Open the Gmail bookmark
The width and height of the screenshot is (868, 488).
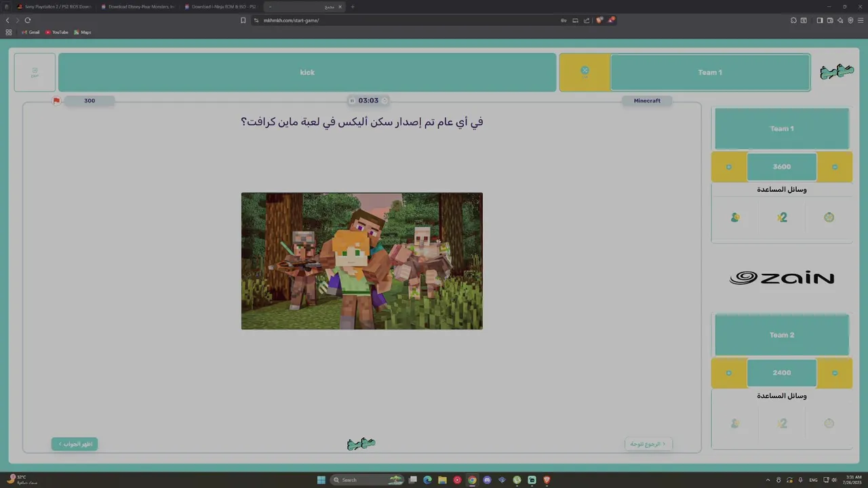(31, 32)
